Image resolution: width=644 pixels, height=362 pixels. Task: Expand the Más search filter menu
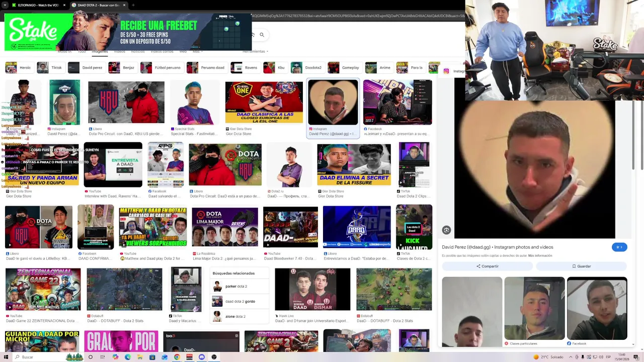point(197,51)
